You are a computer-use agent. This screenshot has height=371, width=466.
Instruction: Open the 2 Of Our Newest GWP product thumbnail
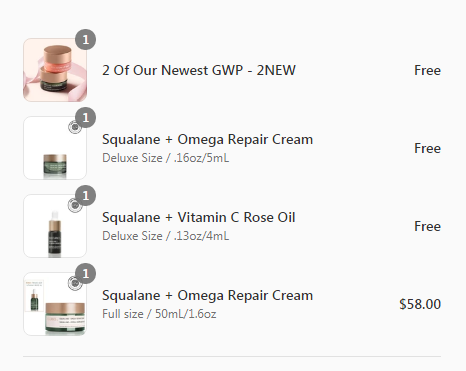[55, 70]
